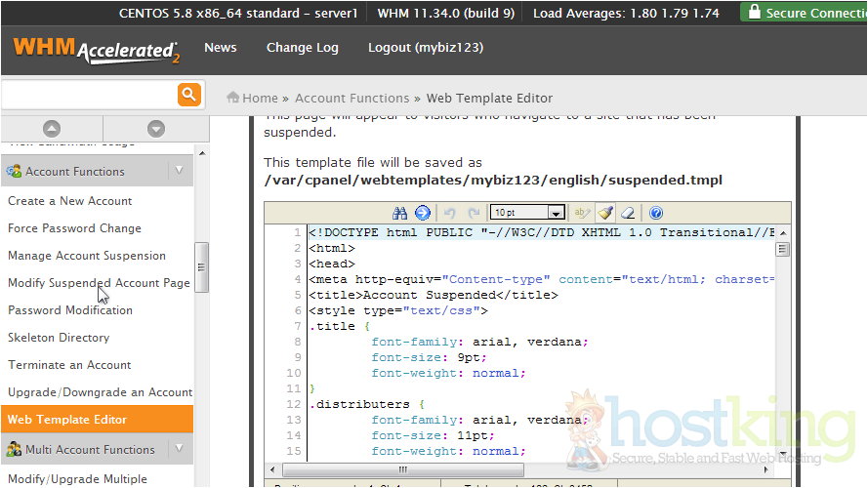The height and width of the screenshot is (488, 868).
Task: Click the undo icon in editor toolbar
Action: pyautogui.click(x=449, y=213)
